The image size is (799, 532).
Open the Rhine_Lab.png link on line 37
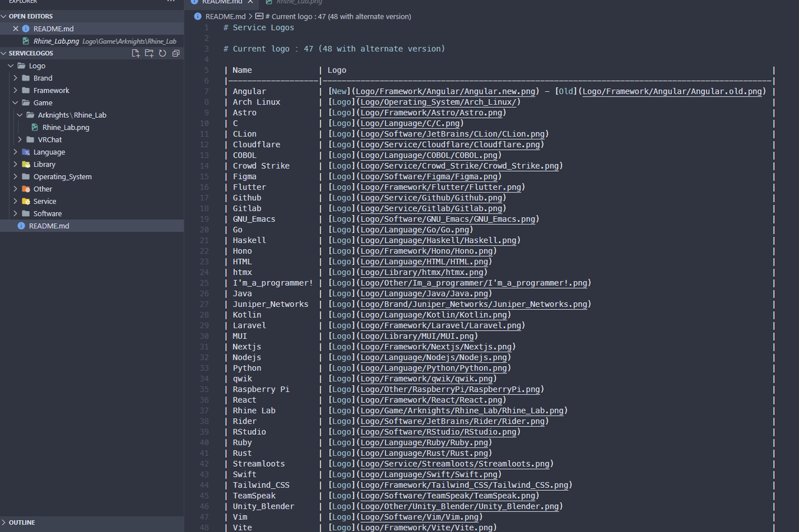click(x=461, y=411)
